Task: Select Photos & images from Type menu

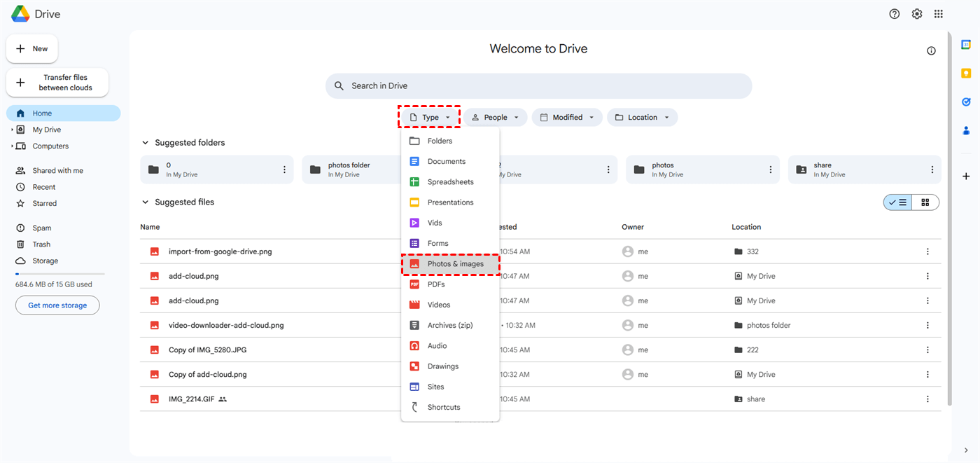Action: coord(455,264)
